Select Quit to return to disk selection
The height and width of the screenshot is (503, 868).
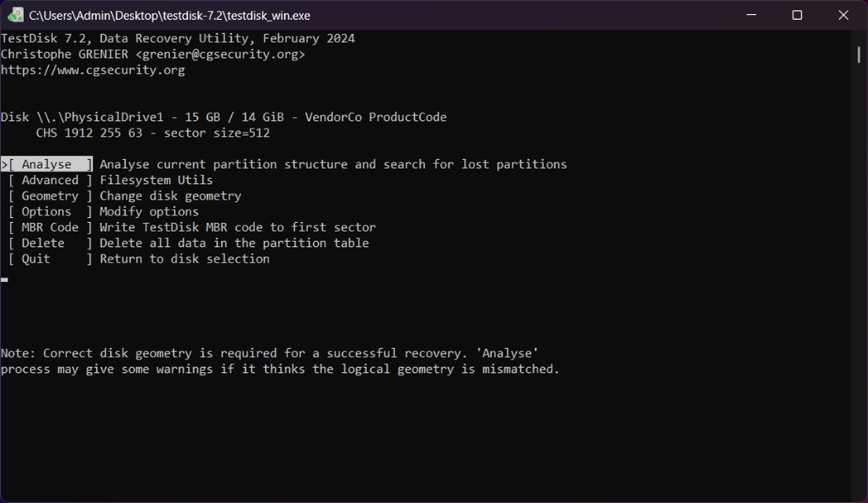click(36, 259)
